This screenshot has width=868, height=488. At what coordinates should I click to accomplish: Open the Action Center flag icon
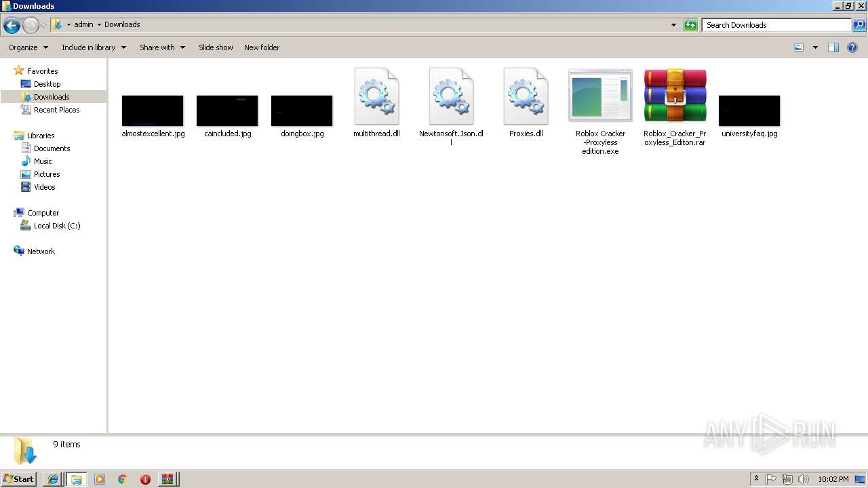pos(771,479)
